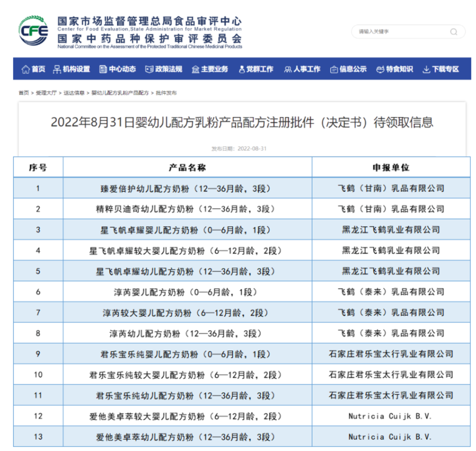This screenshot has height=451, width=476.
Task: Open the 送达信息 breadcrumb link
Action: 74,93
